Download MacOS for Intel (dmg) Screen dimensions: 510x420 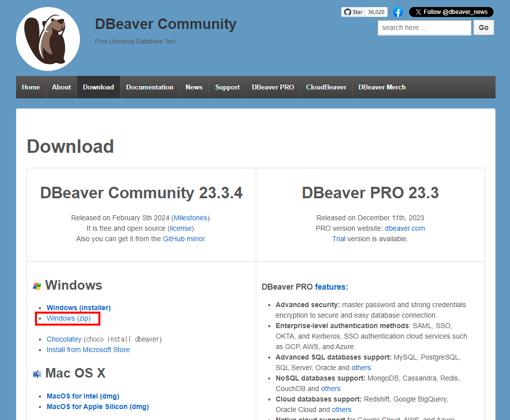click(x=83, y=396)
